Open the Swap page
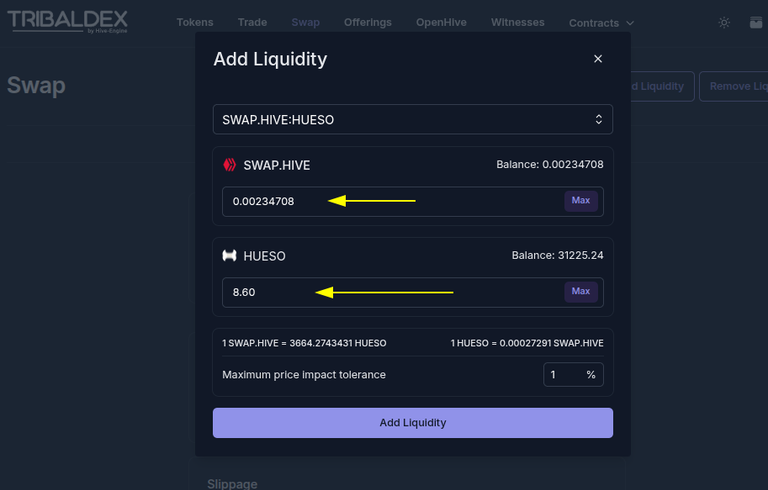 (x=305, y=23)
